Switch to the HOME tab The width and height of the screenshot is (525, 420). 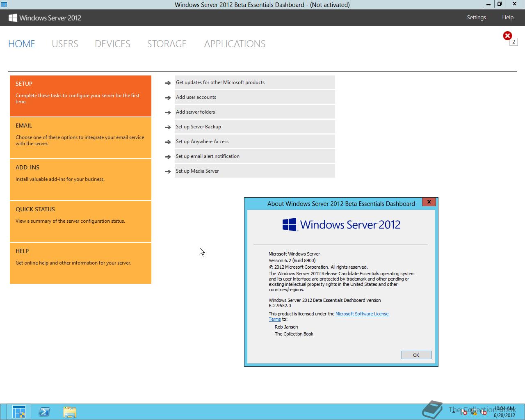click(x=22, y=44)
